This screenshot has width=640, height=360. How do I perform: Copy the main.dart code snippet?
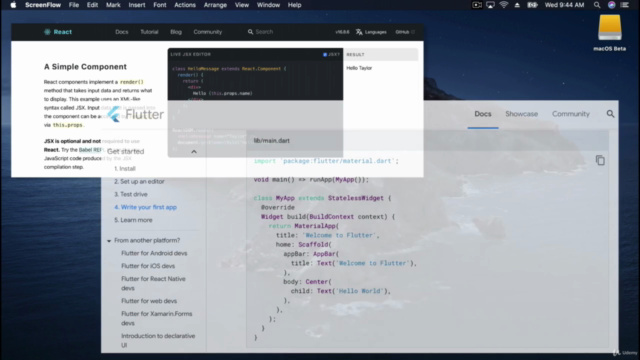[x=600, y=160]
